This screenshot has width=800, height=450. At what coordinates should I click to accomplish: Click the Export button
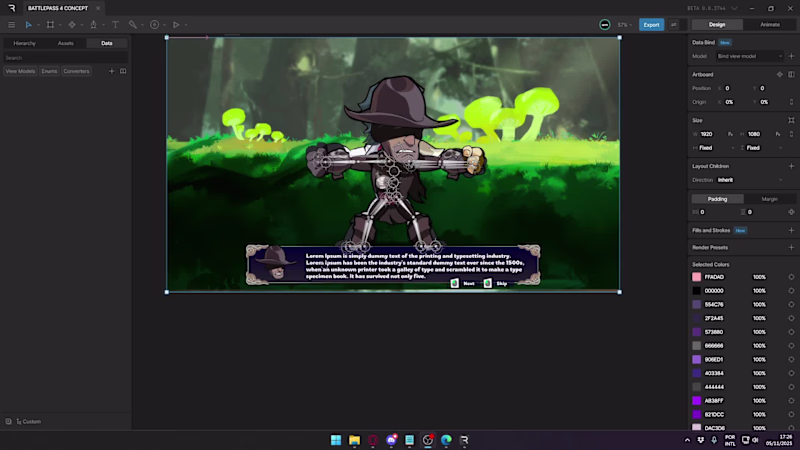pyautogui.click(x=651, y=24)
